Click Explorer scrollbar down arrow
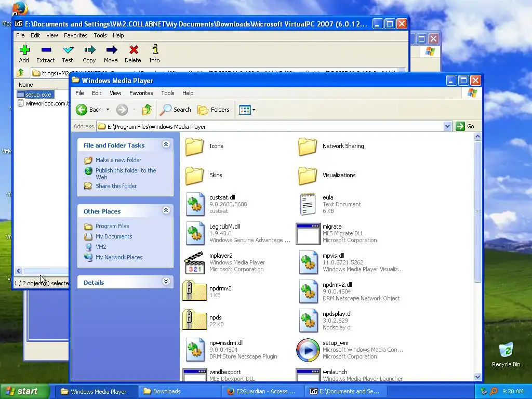 [477, 376]
